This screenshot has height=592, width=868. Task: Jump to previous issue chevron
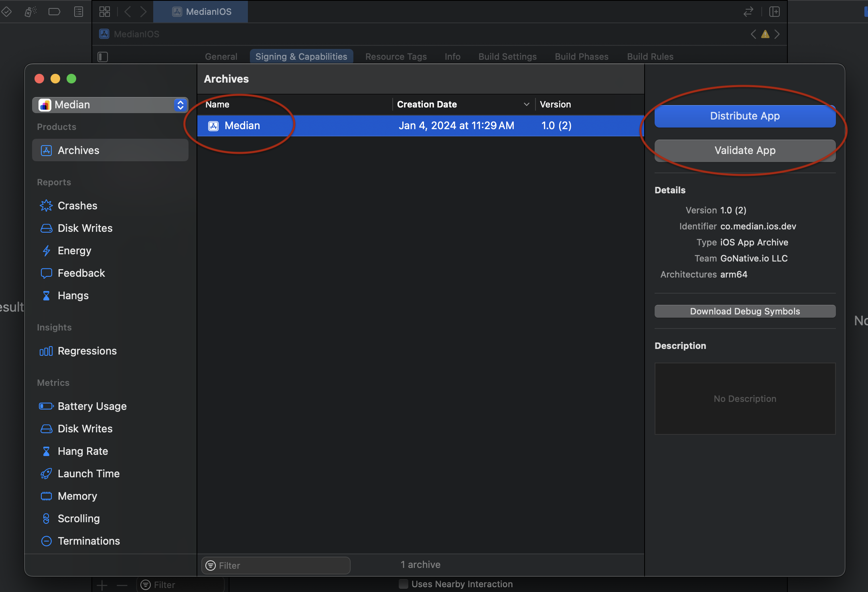[753, 34]
